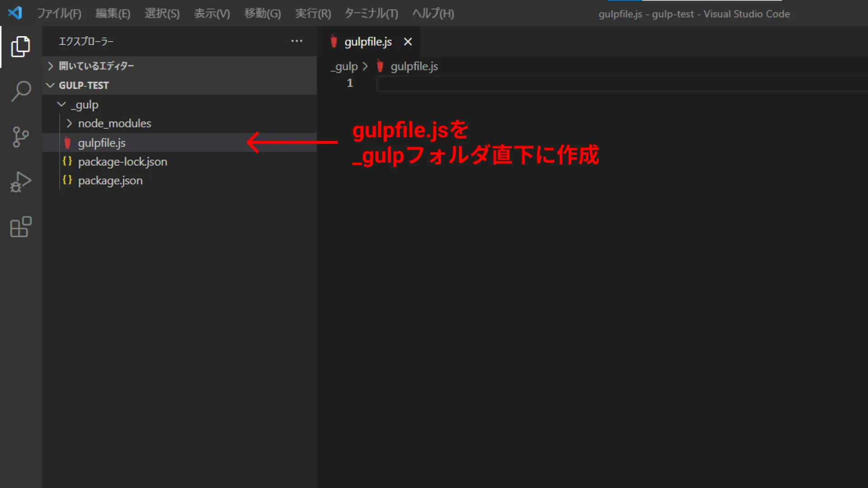This screenshot has width=868, height=488.
Task: Expand the 開いているエディター section
Action: click(x=179, y=66)
